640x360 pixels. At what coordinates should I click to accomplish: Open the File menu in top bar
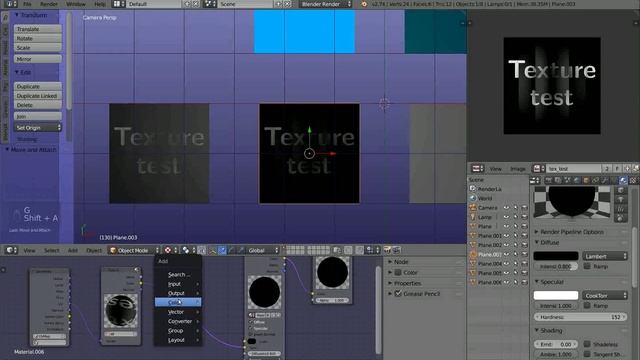[x=27, y=4]
